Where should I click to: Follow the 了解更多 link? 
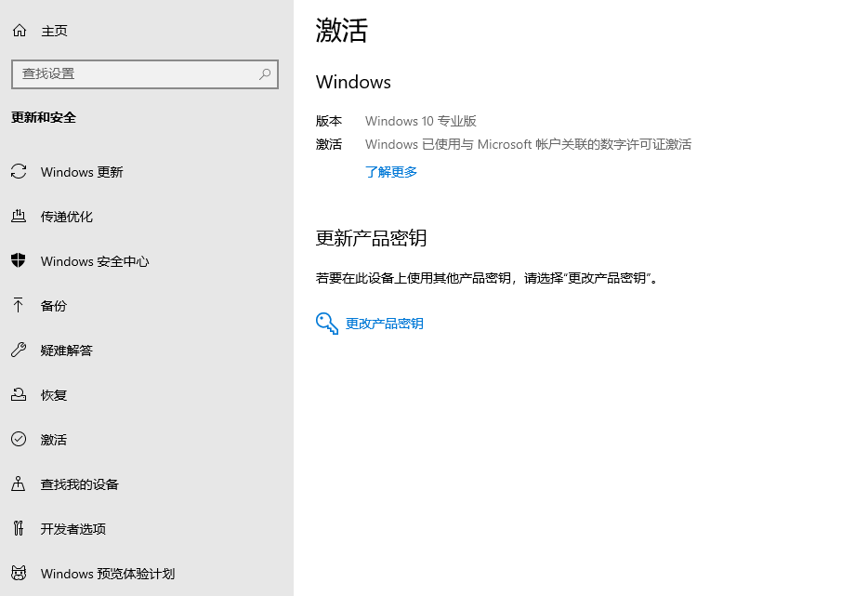pyautogui.click(x=391, y=172)
